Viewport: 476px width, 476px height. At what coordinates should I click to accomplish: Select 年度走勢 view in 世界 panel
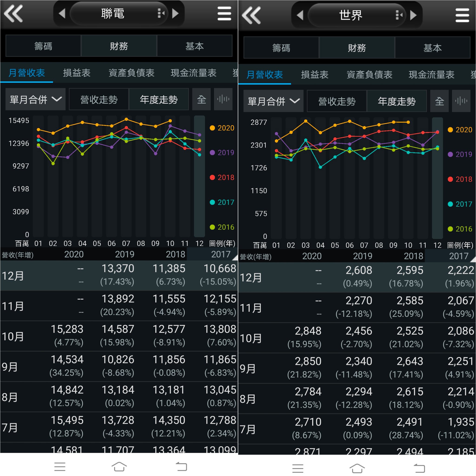click(397, 101)
